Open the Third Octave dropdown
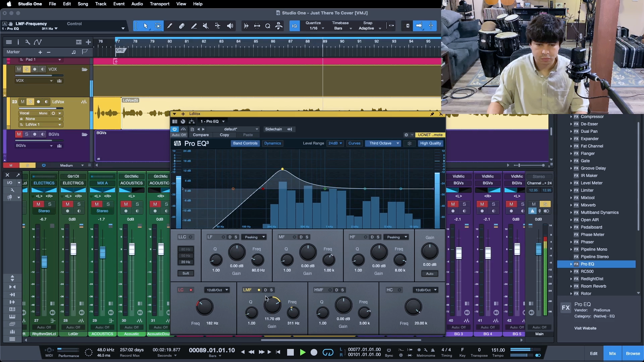The width and height of the screenshot is (644, 362). 384,143
